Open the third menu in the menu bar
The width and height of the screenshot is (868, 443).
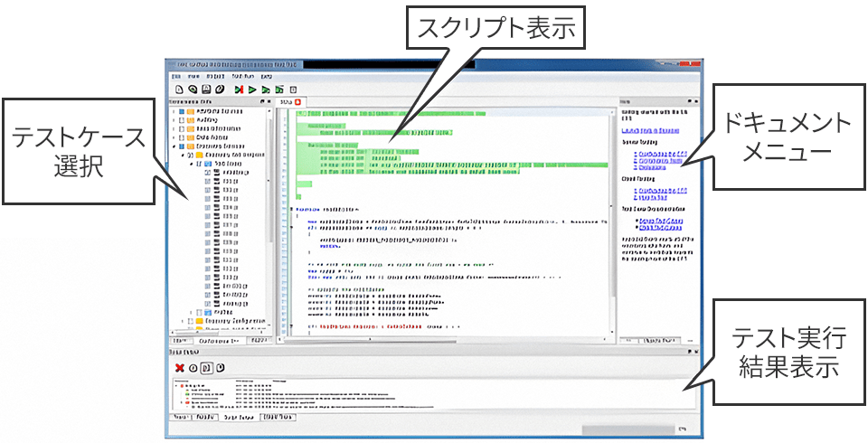[x=215, y=76]
